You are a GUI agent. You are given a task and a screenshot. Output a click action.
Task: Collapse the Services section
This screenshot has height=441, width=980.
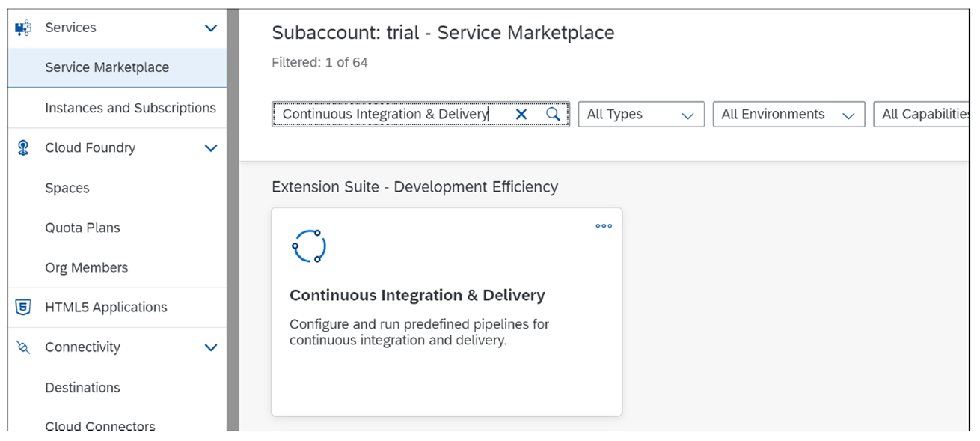(x=210, y=27)
